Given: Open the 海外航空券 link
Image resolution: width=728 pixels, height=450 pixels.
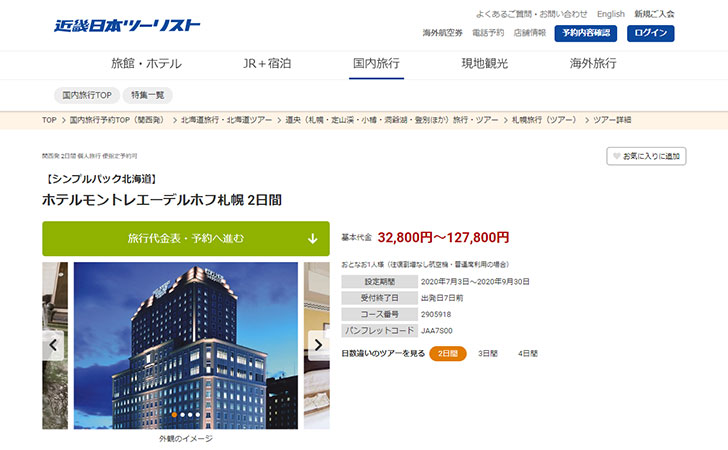Looking at the screenshot, I should click(x=442, y=33).
